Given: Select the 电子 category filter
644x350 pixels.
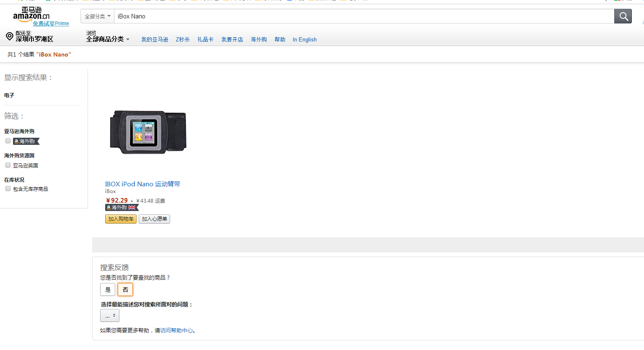Looking at the screenshot, I should tap(9, 95).
